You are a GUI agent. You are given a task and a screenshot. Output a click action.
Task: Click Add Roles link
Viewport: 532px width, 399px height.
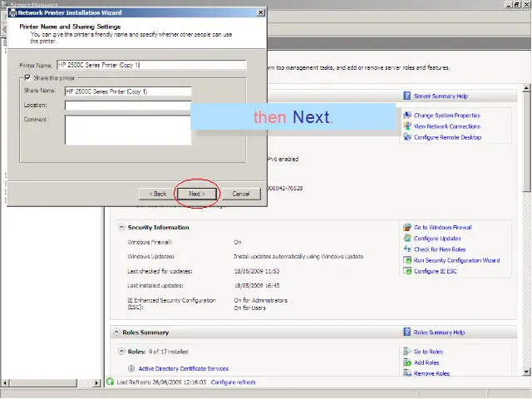click(426, 362)
